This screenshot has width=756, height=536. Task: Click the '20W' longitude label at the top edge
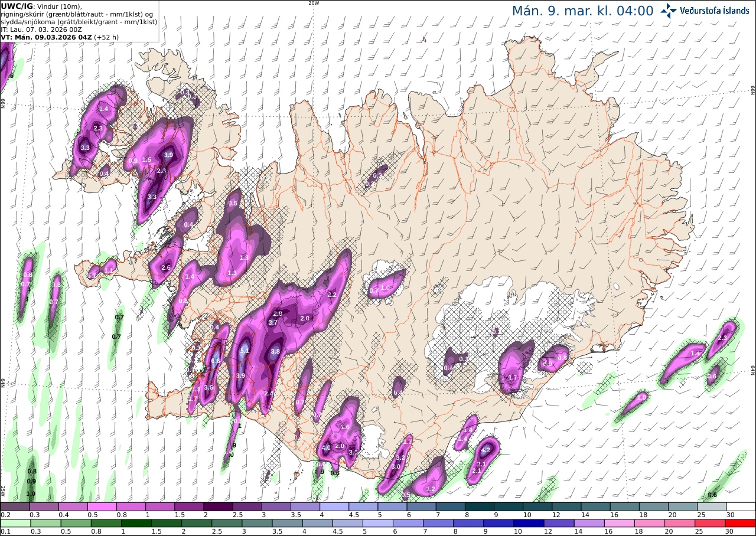coord(314,3)
